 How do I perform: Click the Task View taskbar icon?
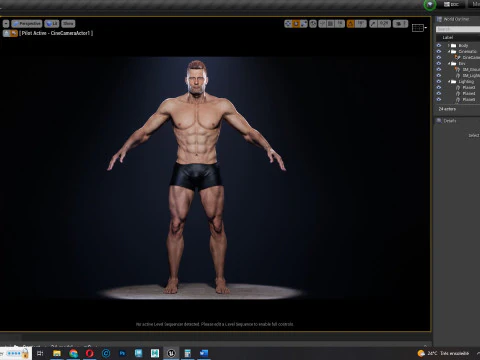click(x=40, y=353)
